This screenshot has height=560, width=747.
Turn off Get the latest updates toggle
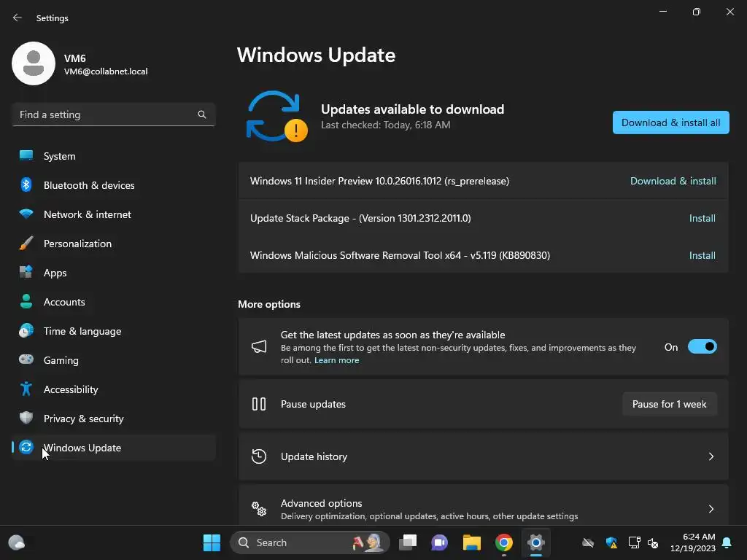(x=703, y=346)
